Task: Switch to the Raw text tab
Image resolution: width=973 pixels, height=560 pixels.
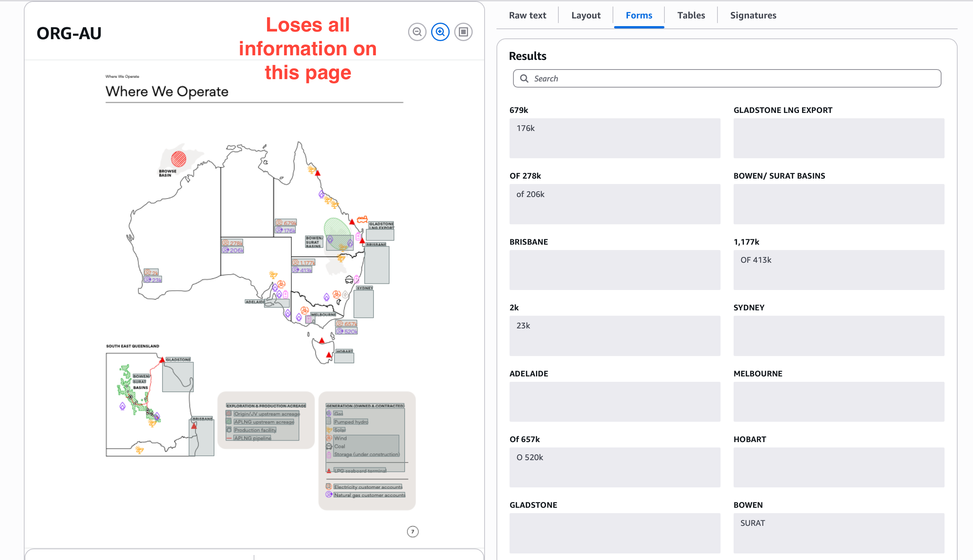Action: pyautogui.click(x=527, y=15)
